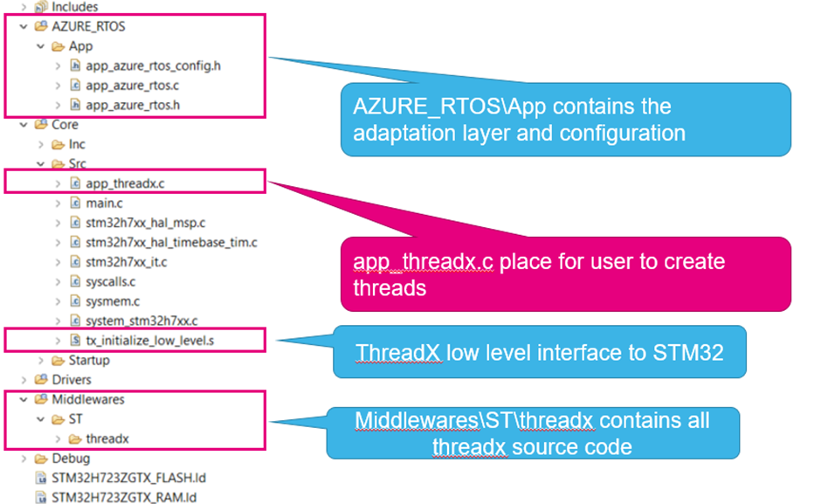Select the tx_initialize_low_level.s assembly file icon

[x=75, y=341]
